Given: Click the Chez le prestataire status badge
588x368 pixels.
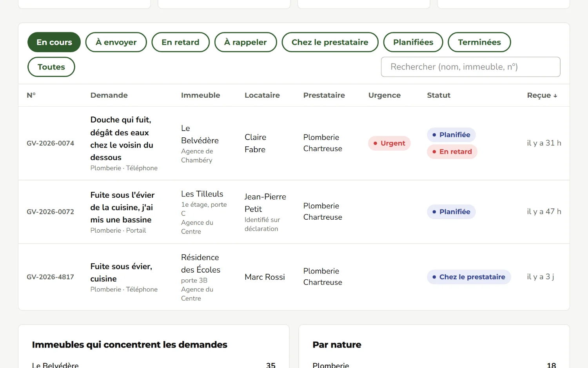Looking at the screenshot, I should point(469,277).
